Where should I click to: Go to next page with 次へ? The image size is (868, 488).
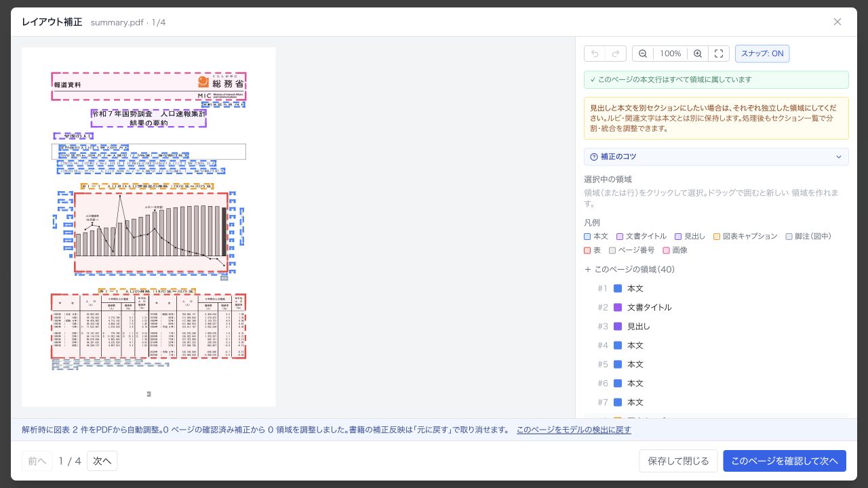102,461
